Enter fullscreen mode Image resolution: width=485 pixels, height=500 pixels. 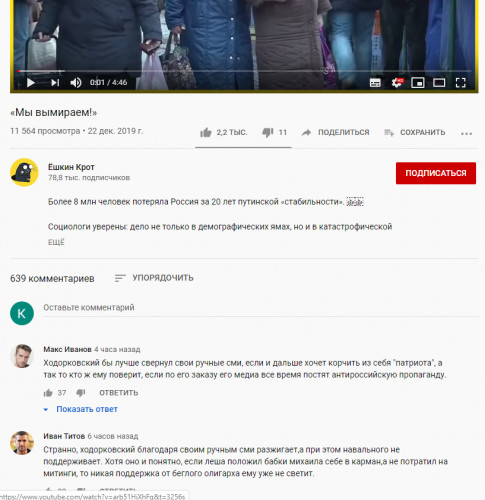pyautogui.click(x=460, y=82)
